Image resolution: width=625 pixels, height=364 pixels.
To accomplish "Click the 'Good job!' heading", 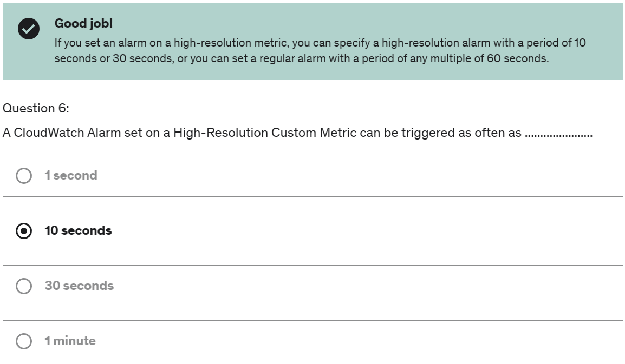I will click(x=84, y=23).
